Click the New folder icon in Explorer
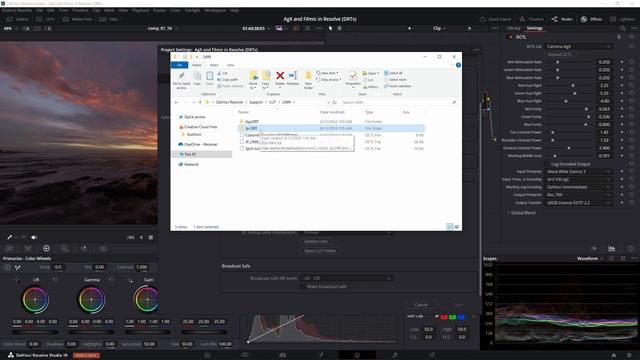The image size is (640, 360). tap(308, 76)
